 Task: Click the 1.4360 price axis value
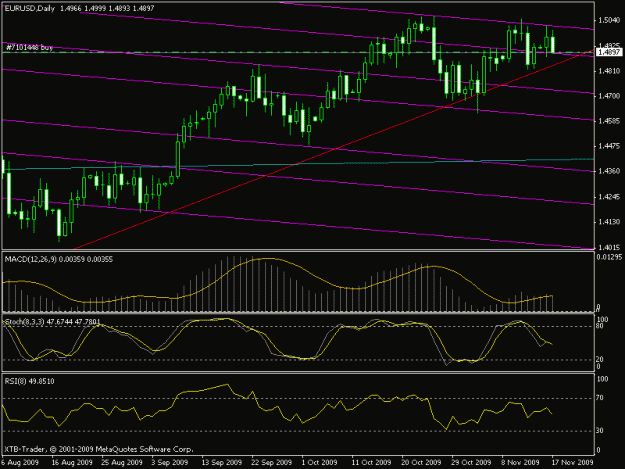[x=609, y=171]
